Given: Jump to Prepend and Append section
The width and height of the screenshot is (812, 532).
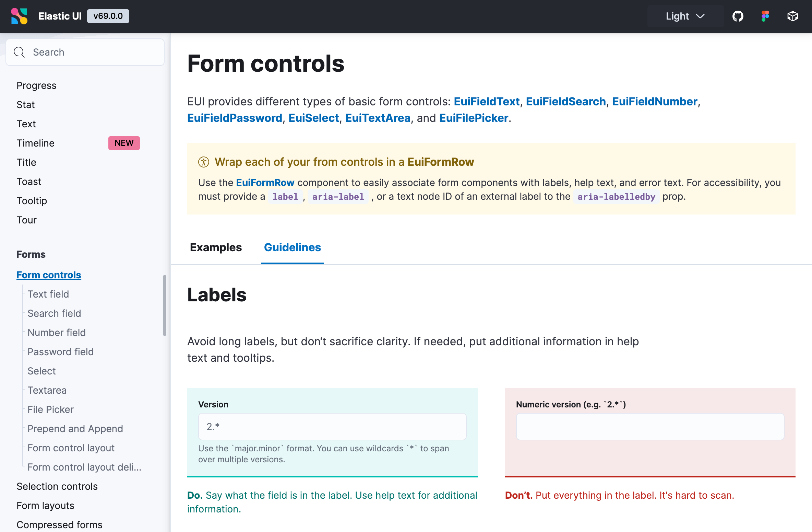Looking at the screenshot, I should point(75,429).
